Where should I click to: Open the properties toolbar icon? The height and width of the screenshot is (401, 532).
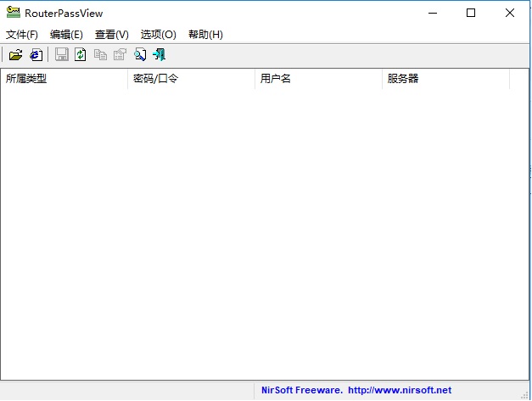(x=120, y=54)
